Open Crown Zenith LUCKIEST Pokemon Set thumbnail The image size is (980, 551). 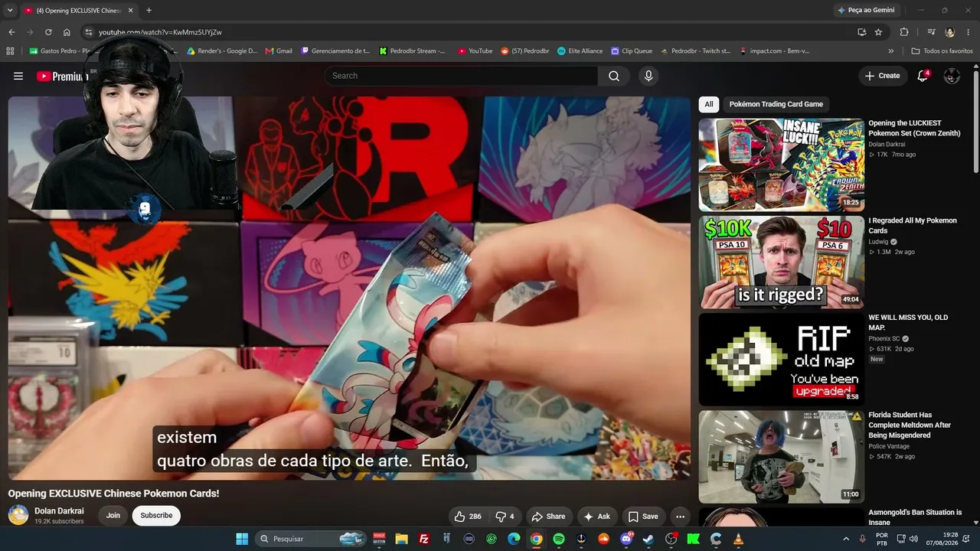781,165
